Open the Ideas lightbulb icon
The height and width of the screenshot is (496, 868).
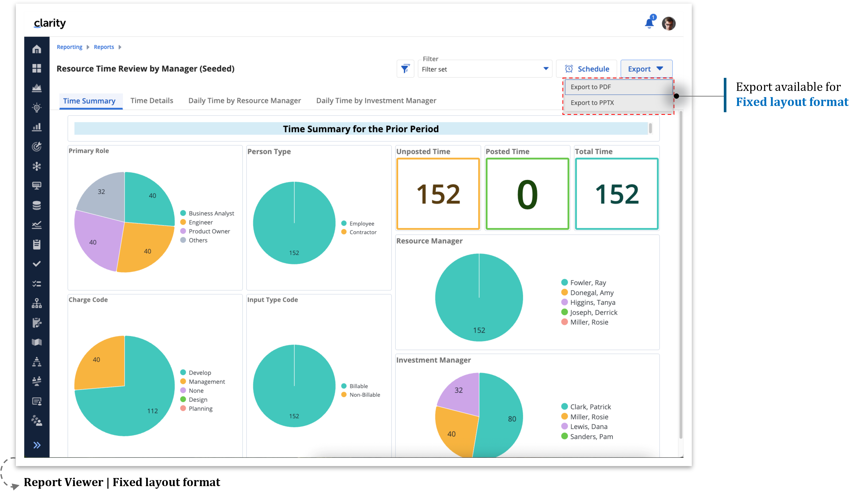[37, 107]
